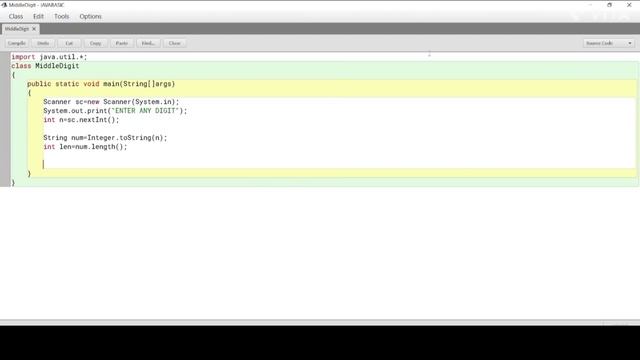Close the editor window
Screen dimensions: 640x360
629,5
